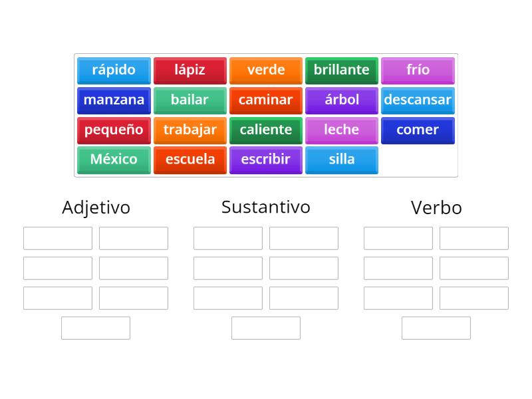Click the red "lápiz" tile
This screenshot has width=532, height=399.
pos(190,70)
